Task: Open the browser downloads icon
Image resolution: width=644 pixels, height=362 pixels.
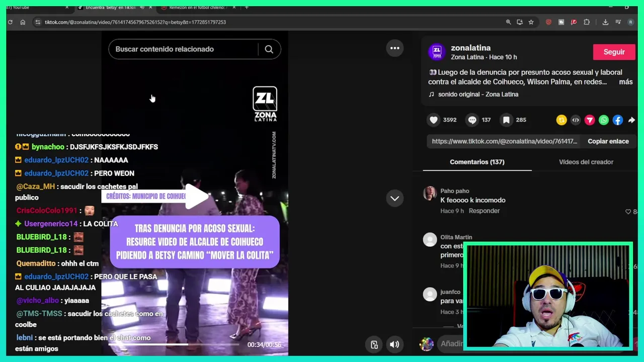Action: 605,22
